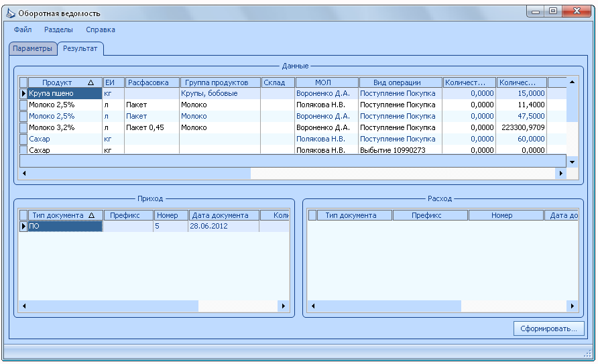598x364 pixels.
Task: Click row indicator arrow of ПО row
Action: click(x=23, y=226)
